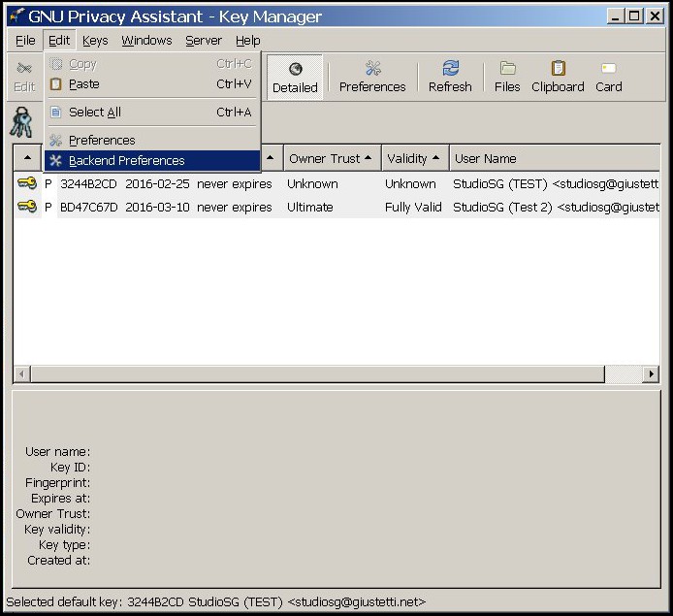Sort by the Validity column header
This screenshot has width=673, height=616.
415,158
